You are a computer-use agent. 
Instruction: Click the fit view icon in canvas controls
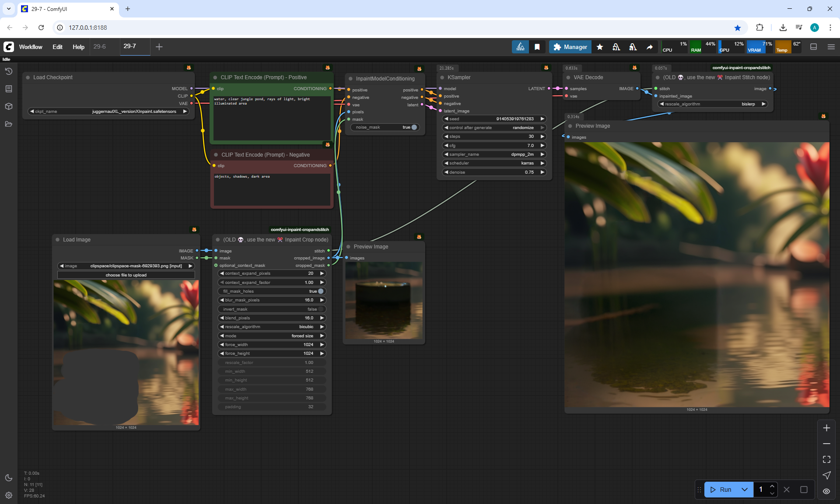tap(826, 459)
